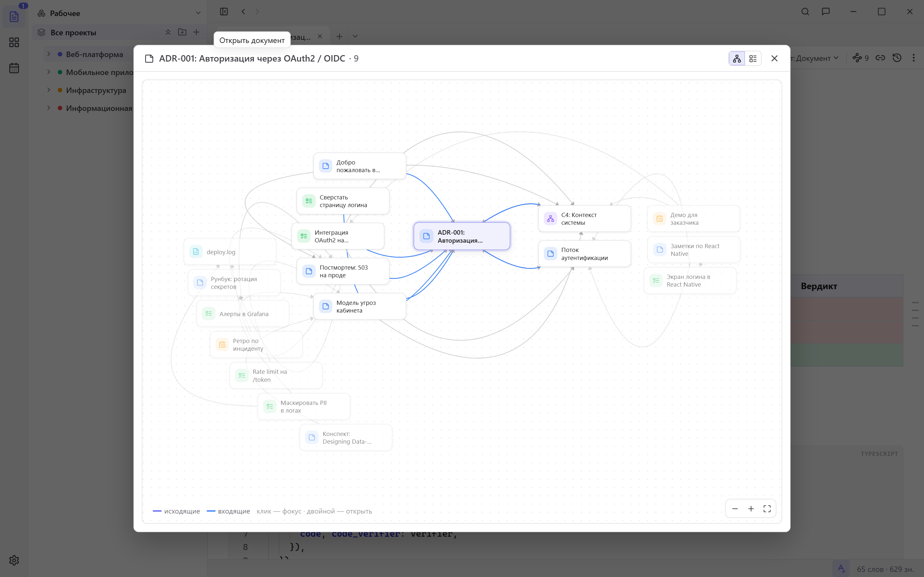
Task: Fit graph to screen
Action: pos(767,509)
